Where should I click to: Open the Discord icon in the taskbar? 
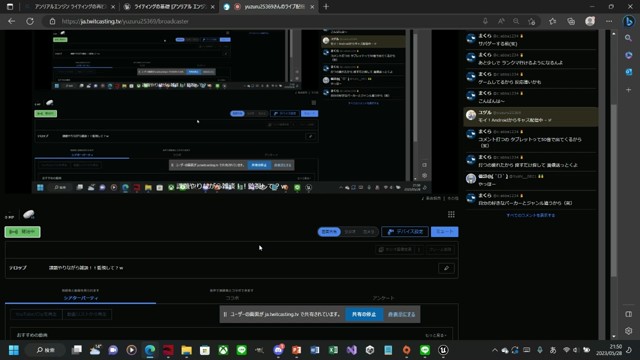tap(278, 350)
